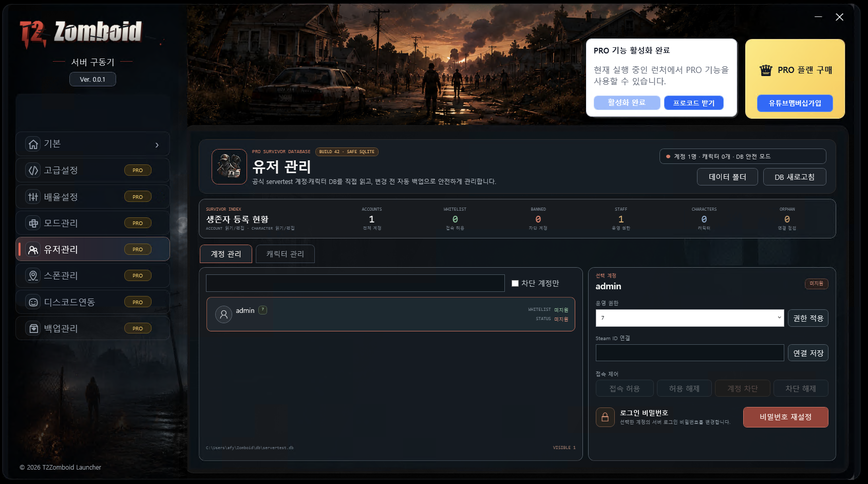The width and height of the screenshot is (868, 484).
Task: Click the sliders icon for 배율설정
Action: (33, 197)
